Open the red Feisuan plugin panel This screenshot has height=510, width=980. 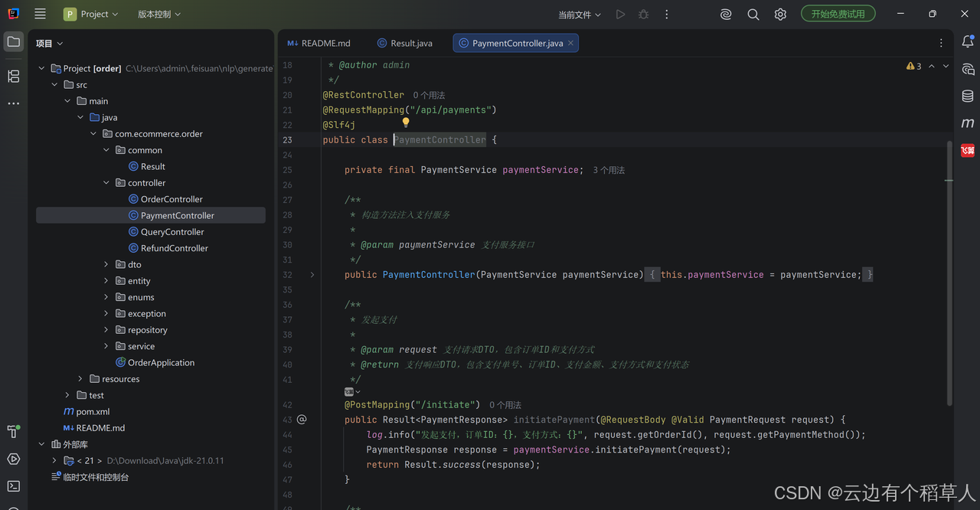(968, 151)
